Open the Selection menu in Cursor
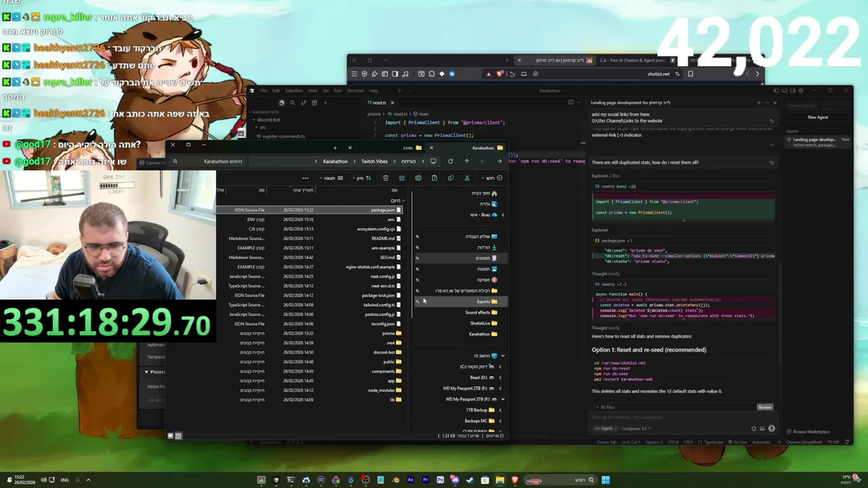The width and height of the screenshot is (868, 488). 294,90
